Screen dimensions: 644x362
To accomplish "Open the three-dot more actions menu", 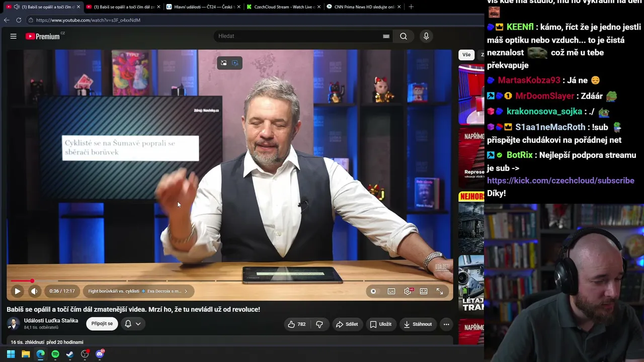I will tap(446, 324).
